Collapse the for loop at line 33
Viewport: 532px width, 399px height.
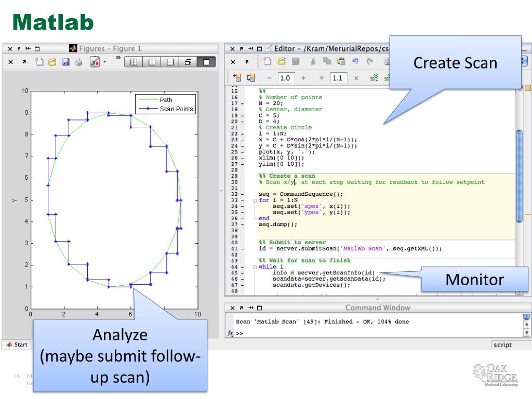click(x=255, y=201)
